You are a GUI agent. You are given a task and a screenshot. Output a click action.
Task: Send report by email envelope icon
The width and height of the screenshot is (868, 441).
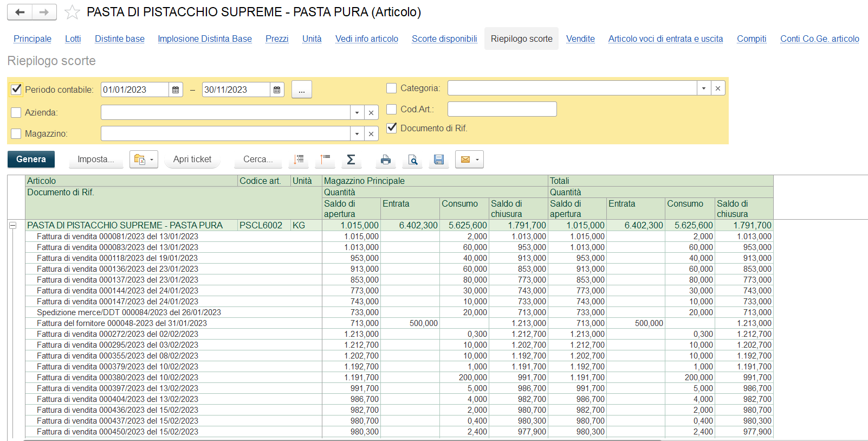465,159
